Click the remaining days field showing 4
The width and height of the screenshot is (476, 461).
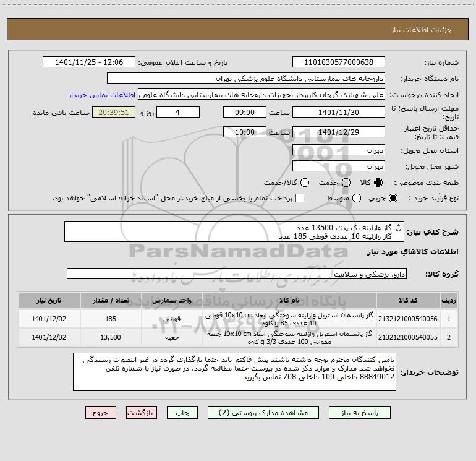point(178,112)
